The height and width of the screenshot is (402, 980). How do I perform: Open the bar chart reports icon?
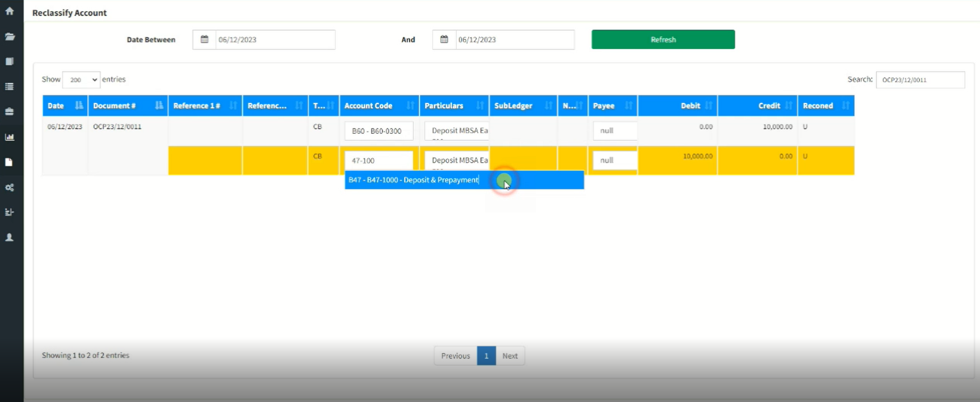(x=10, y=137)
